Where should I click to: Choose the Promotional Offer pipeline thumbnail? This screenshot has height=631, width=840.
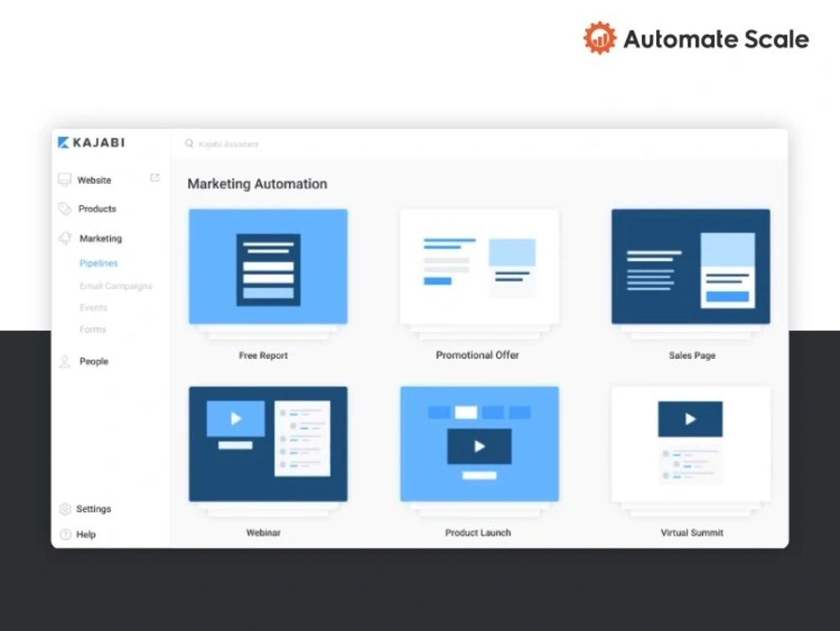click(480, 266)
